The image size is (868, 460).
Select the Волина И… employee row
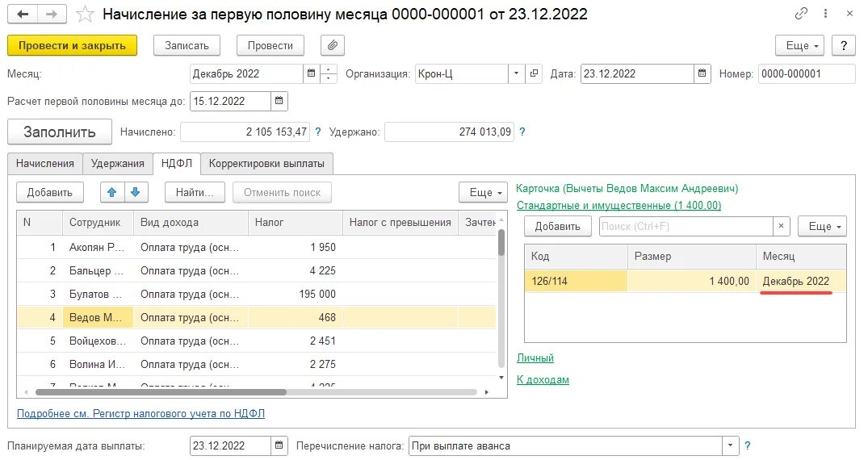click(256, 364)
